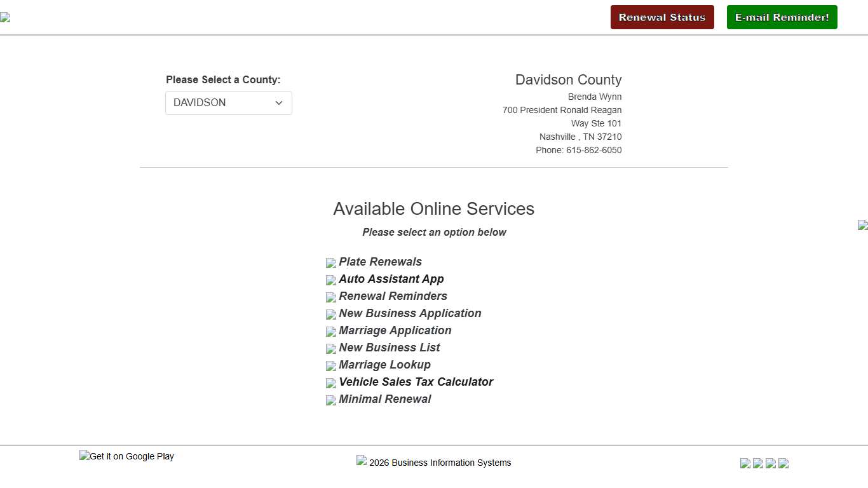Click the logo beside 2026 Business Information Systems
Image resolution: width=868 pixels, height=488 pixels.
(362, 461)
